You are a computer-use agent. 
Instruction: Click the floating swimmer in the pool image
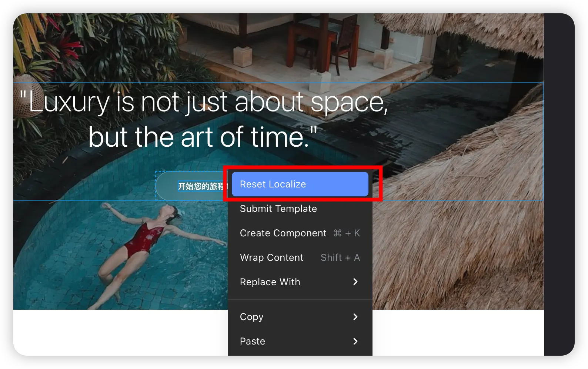148,237
